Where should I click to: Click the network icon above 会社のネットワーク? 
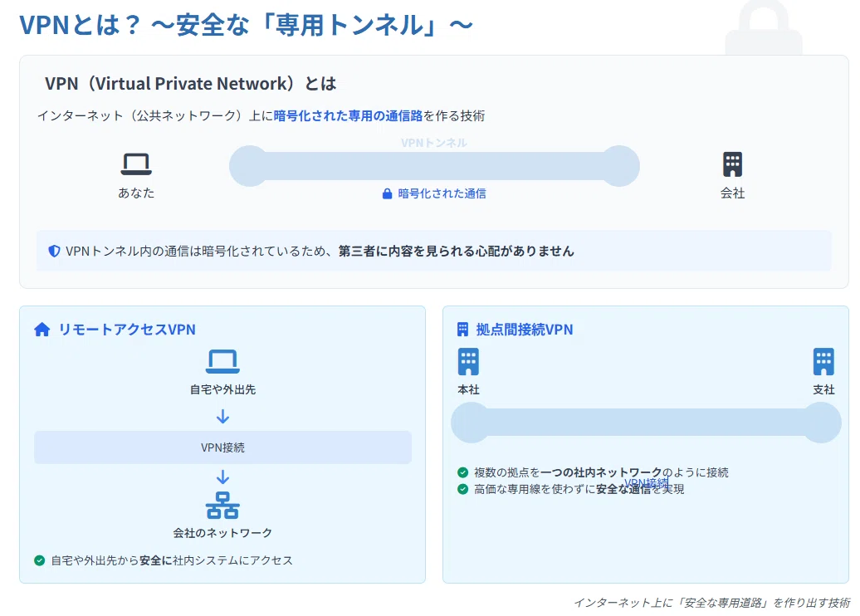pyautogui.click(x=222, y=506)
